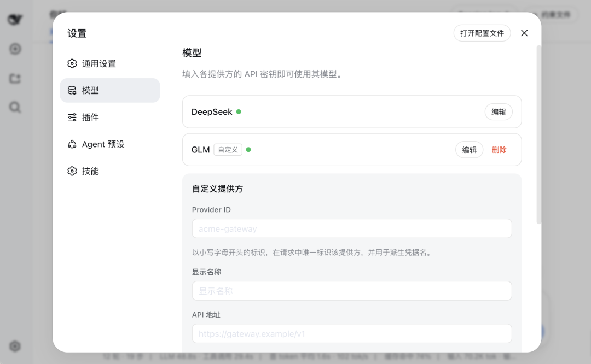Focus the Provider ID input field

click(352, 228)
